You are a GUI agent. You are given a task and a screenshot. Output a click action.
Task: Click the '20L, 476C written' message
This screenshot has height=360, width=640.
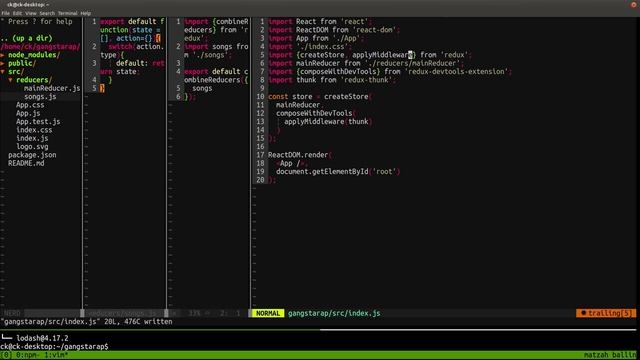click(x=138, y=322)
